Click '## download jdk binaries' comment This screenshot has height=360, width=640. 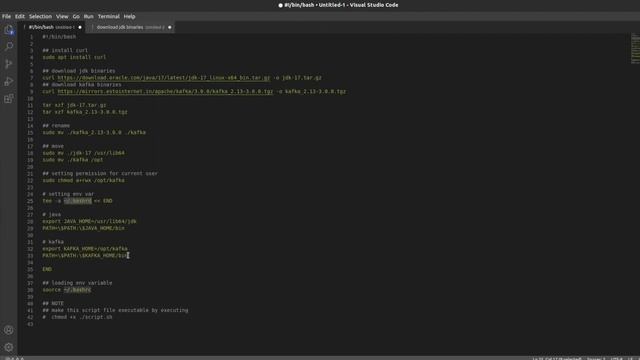click(79, 71)
